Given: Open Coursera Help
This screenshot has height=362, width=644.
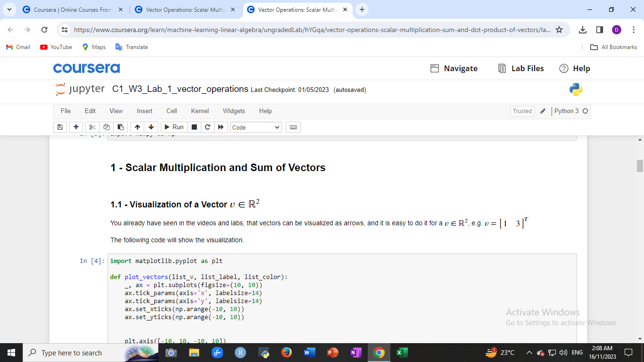Looking at the screenshot, I should click(575, 68).
